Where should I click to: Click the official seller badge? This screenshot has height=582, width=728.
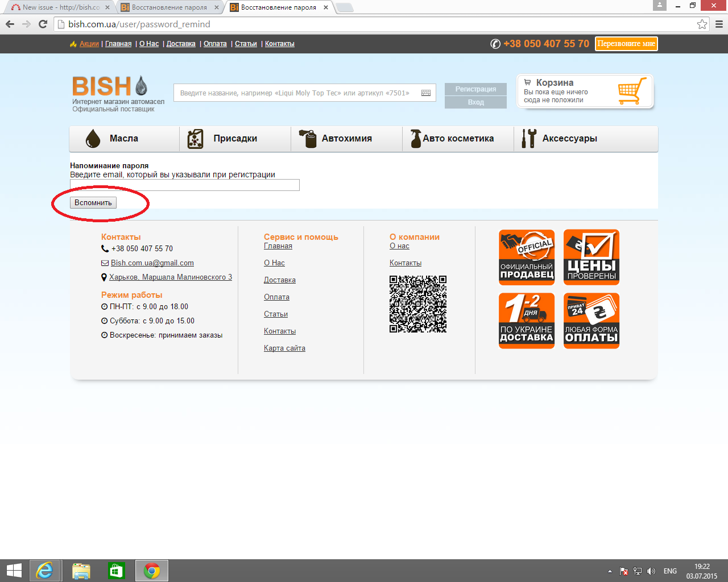pyautogui.click(x=527, y=257)
